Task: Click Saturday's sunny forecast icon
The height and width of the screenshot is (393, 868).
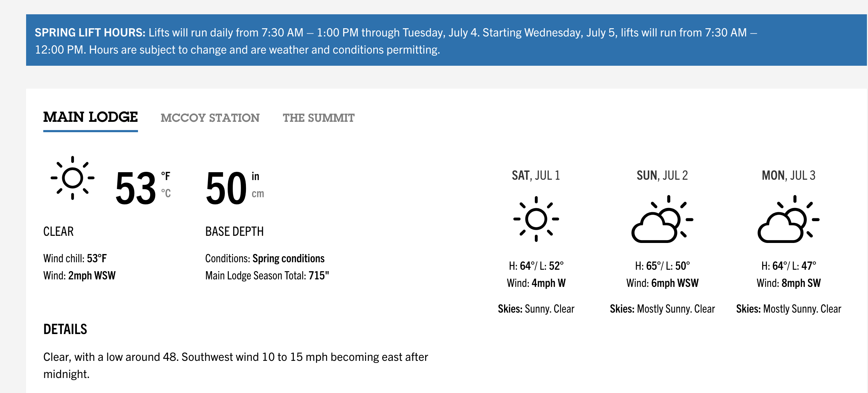Action: tap(536, 219)
